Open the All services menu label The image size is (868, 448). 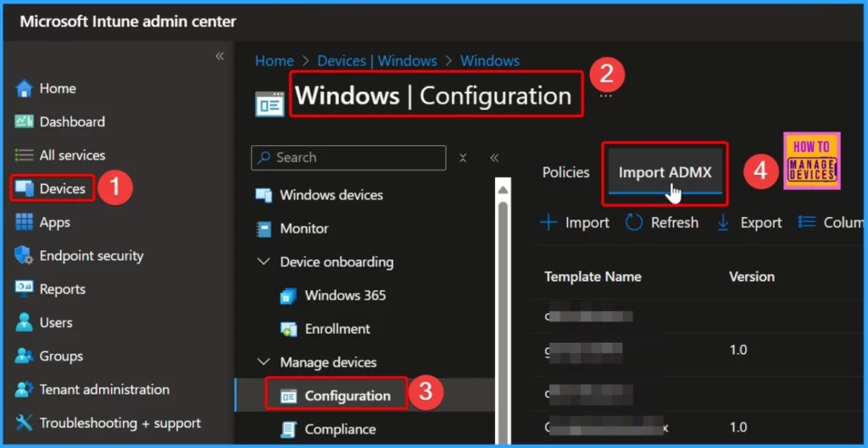tap(72, 155)
